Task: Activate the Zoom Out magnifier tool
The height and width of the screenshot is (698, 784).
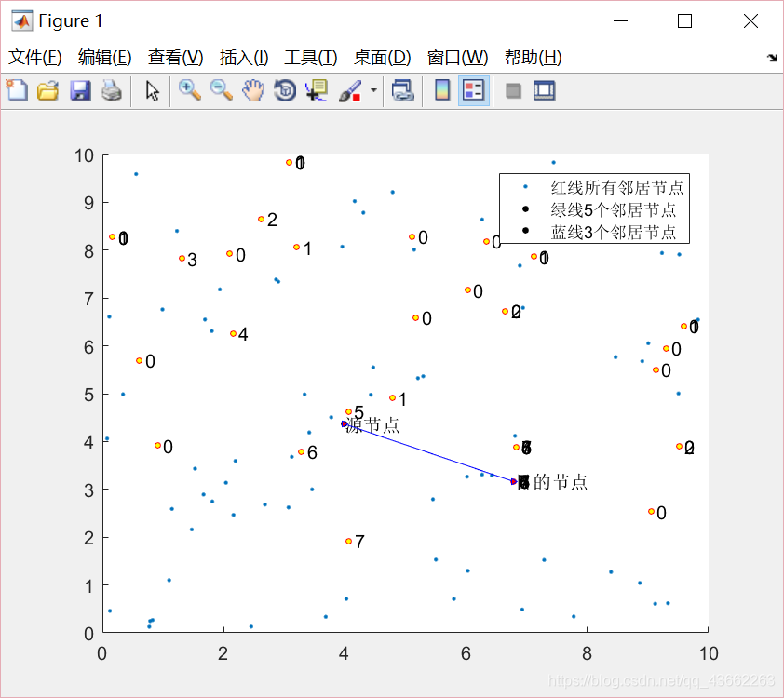Action: (x=222, y=91)
